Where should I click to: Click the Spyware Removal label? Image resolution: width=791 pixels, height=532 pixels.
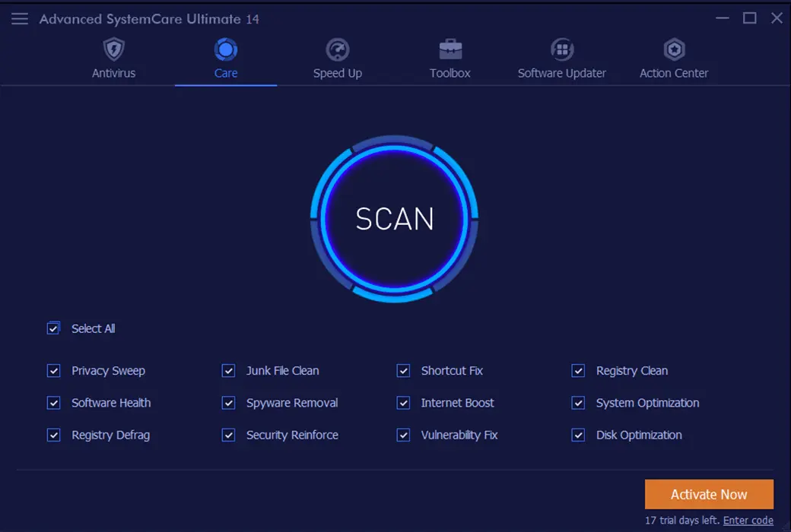pos(292,404)
